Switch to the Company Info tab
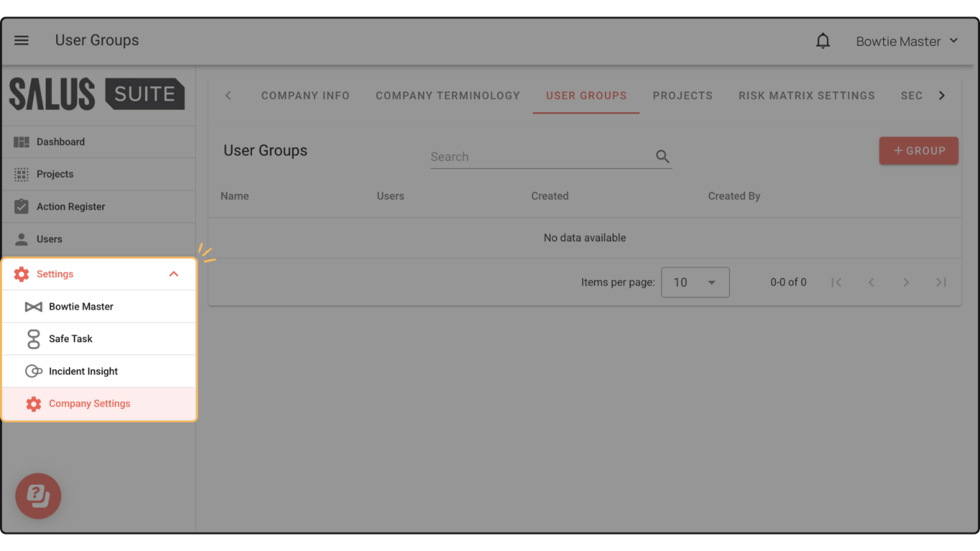The width and height of the screenshot is (980, 551). pyautogui.click(x=305, y=95)
